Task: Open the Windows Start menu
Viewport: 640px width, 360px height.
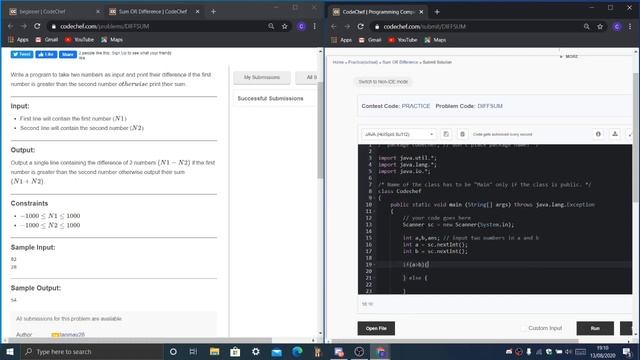Action: pos(10,351)
